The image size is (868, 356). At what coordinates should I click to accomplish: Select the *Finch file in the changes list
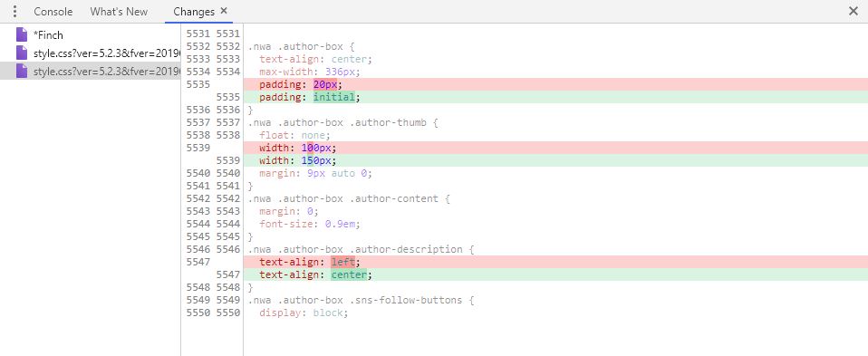pyautogui.click(x=91, y=35)
